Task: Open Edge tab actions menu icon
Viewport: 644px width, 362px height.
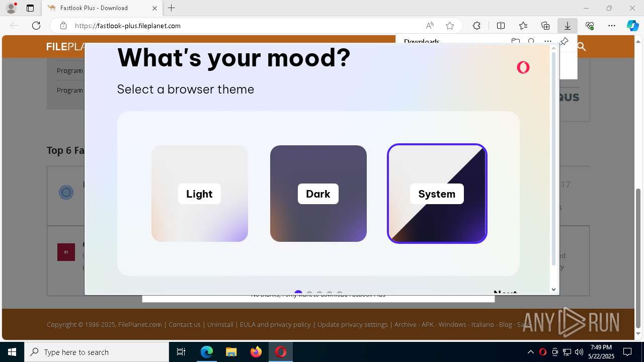Action: (30, 8)
